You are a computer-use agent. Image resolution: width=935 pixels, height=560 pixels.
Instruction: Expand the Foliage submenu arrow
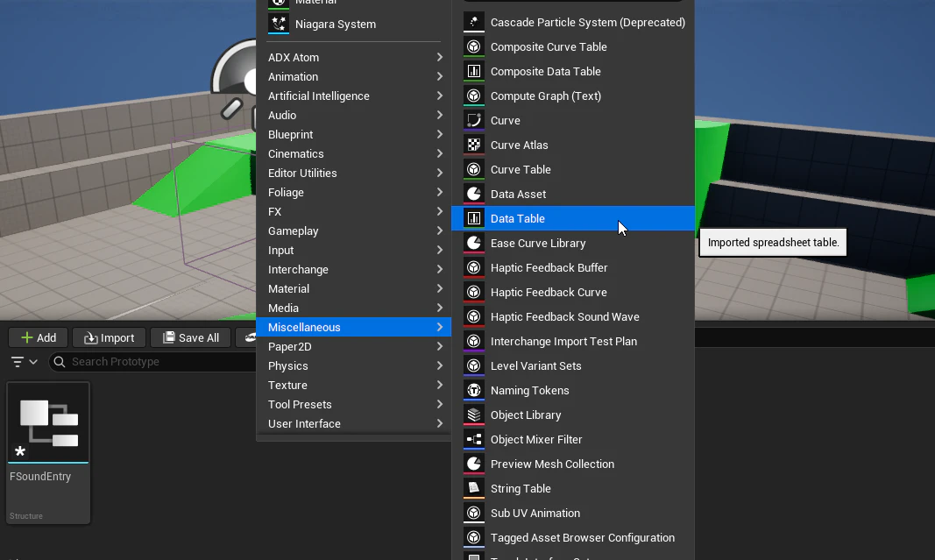(440, 192)
